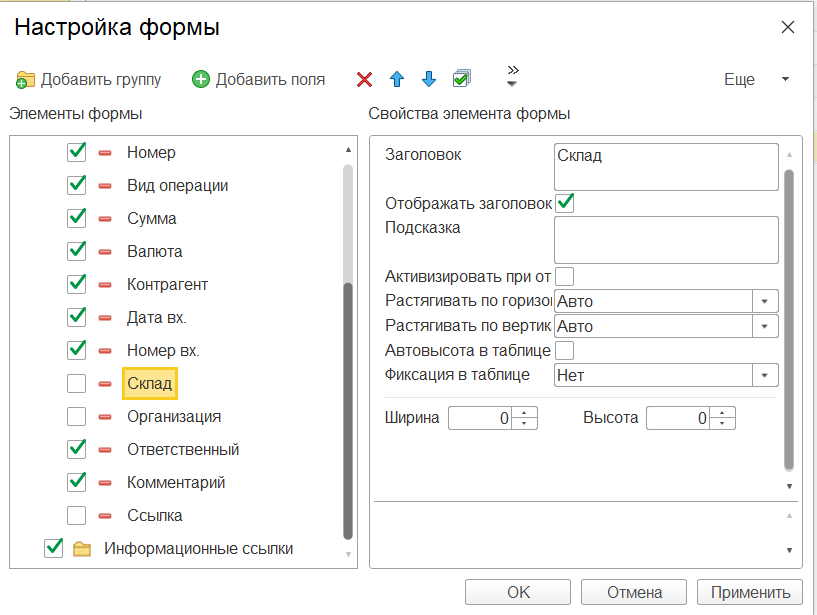This screenshot has height=615, width=817.
Task: Uncheck the Отображать заголовок checkbox
Action: coord(566,203)
